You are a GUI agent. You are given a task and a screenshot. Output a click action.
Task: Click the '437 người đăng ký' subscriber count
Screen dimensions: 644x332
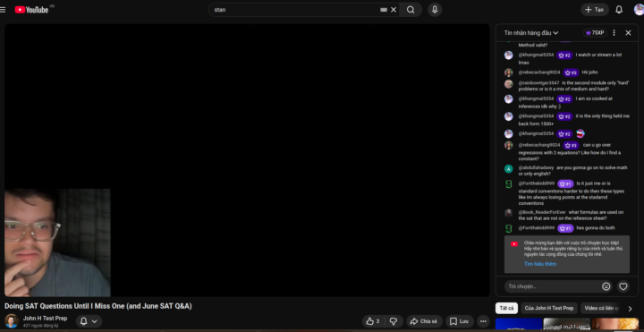40,326
